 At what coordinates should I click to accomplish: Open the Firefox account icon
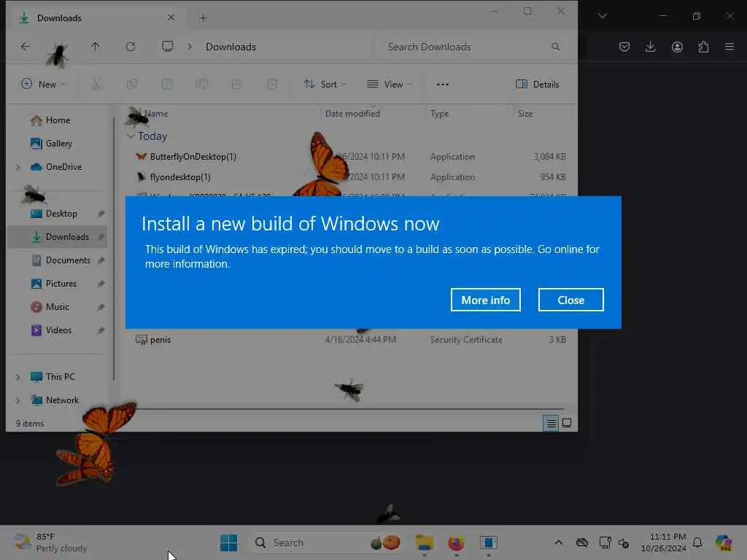coord(677,47)
